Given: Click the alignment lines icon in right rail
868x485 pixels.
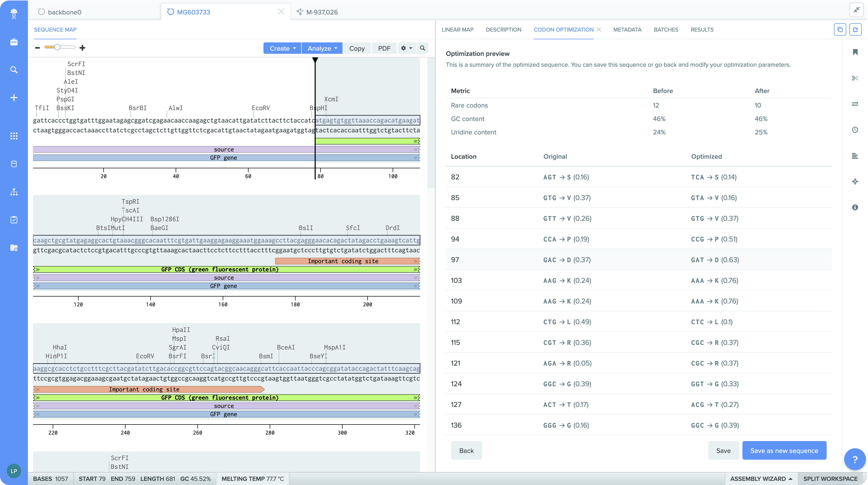Looking at the screenshot, I should pyautogui.click(x=855, y=156).
